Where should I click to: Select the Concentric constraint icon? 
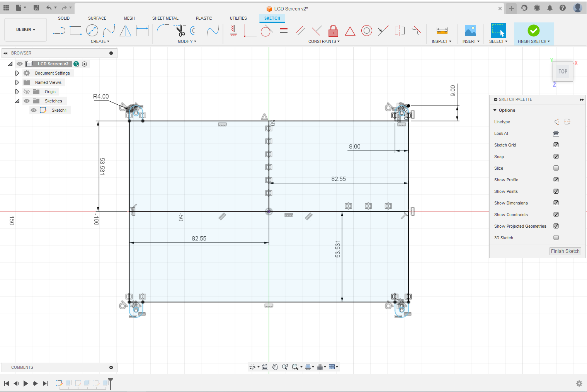366,31
